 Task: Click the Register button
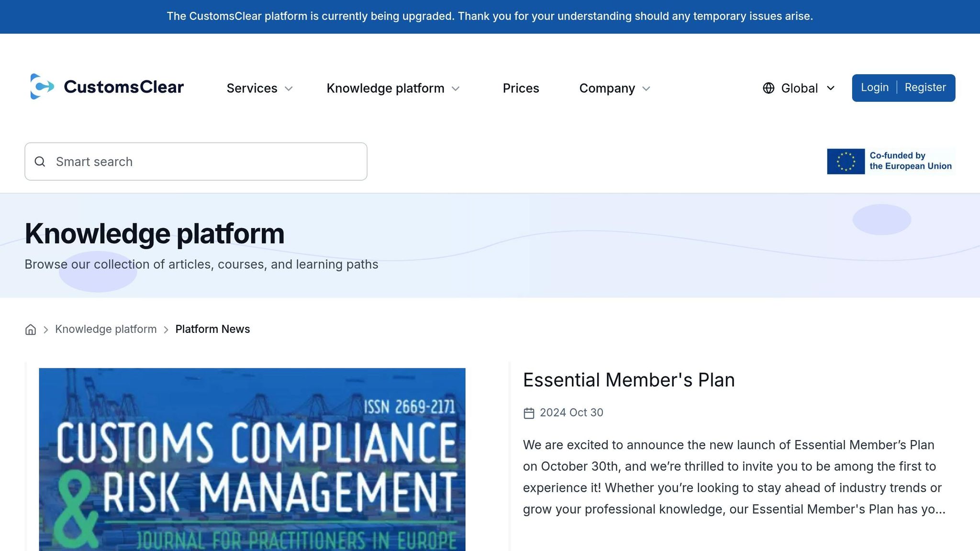925,88
